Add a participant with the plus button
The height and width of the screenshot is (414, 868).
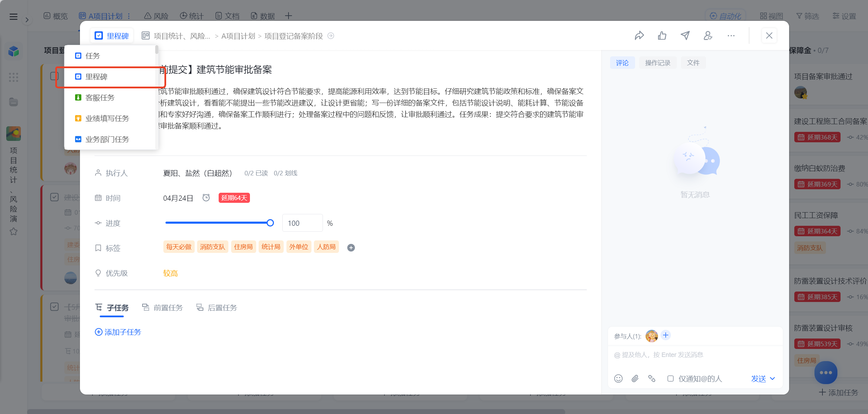[x=665, y=335]
